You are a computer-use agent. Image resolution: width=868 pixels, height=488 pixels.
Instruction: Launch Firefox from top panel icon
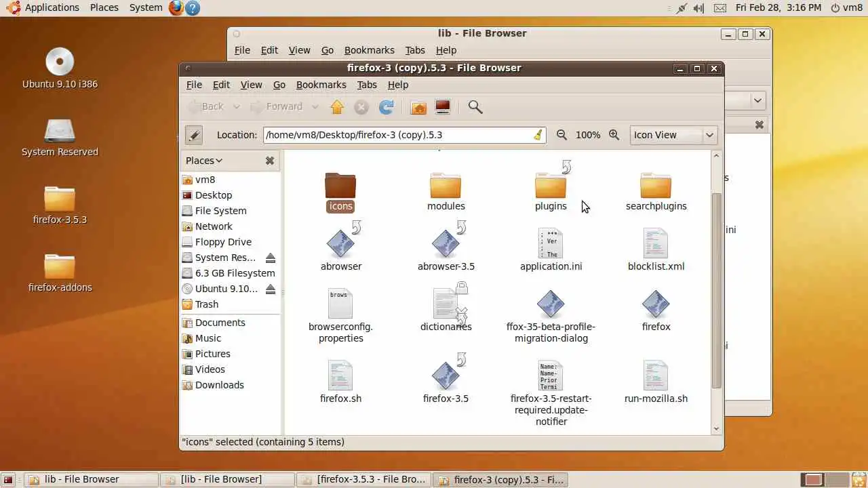click(x=176, y=7)
